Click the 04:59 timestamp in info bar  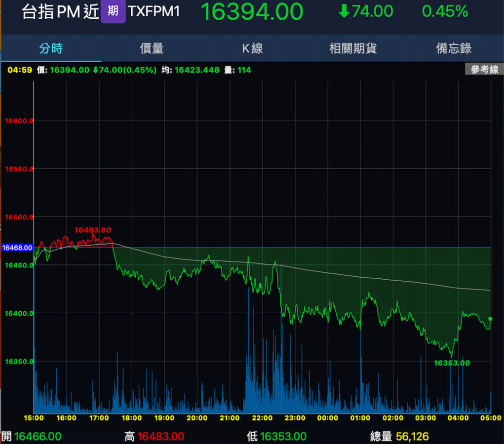[20, 70]
